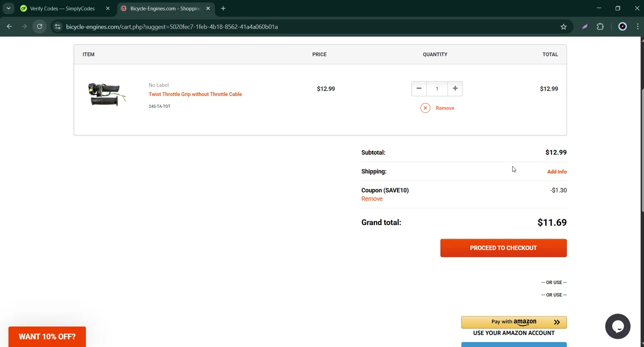Increase quantity with plus button

(455, 88)
